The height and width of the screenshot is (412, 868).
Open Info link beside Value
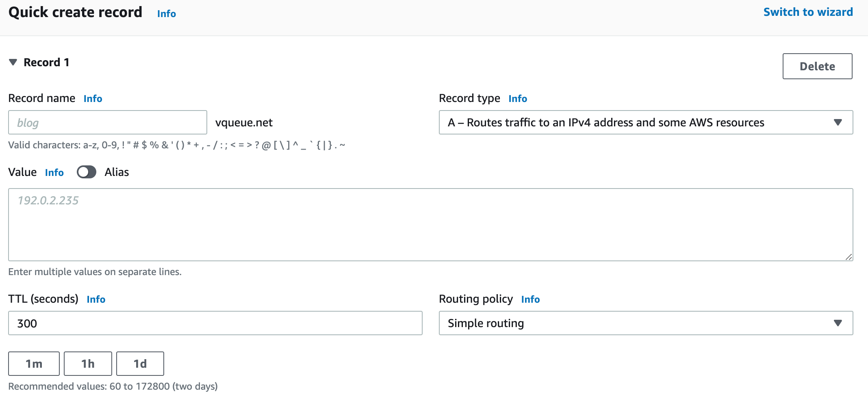pyautogui.click(x=54, y=173)
